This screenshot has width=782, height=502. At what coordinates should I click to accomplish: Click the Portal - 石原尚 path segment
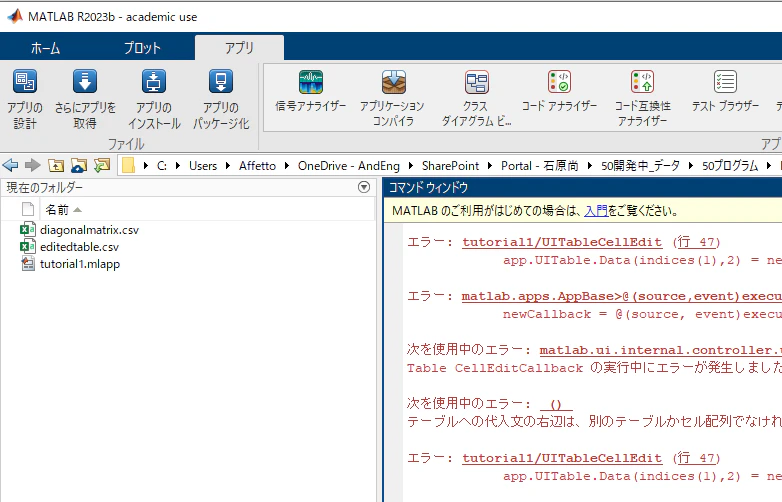540,166
